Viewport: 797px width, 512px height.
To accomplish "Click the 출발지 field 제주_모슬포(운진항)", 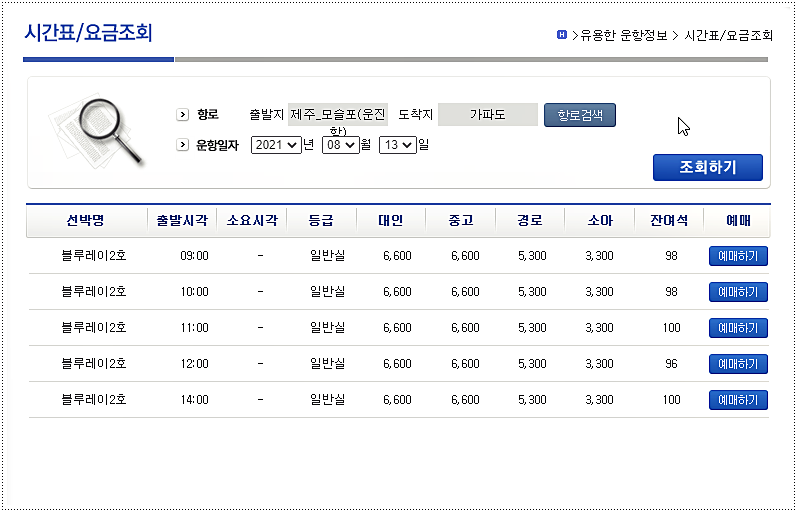I will [338, 115].
